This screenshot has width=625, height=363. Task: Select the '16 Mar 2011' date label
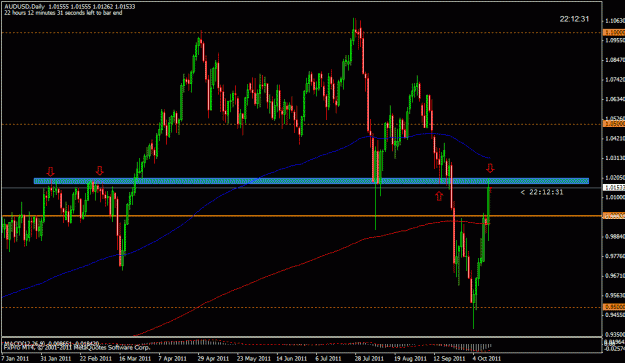tap(135, 358)
